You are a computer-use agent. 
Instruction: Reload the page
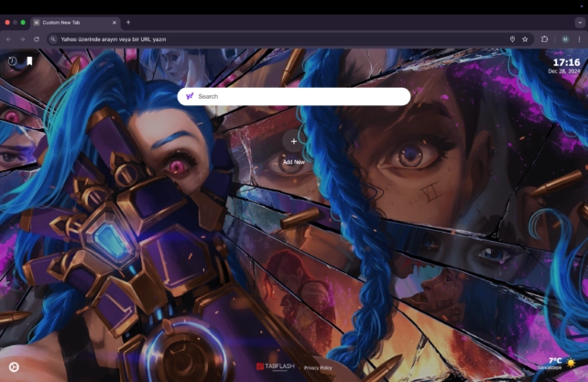click(37, 39)
